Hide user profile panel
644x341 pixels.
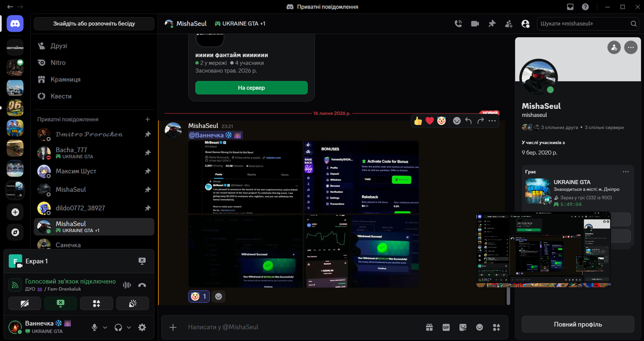pos(526,24)
